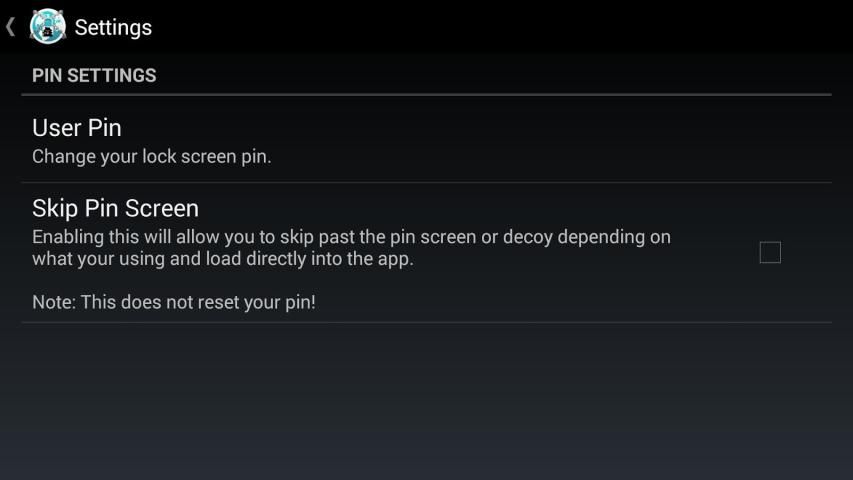Viewport: 853px width, 480px height.
Task: Click the Settings title text
Action: click(113, 27)
